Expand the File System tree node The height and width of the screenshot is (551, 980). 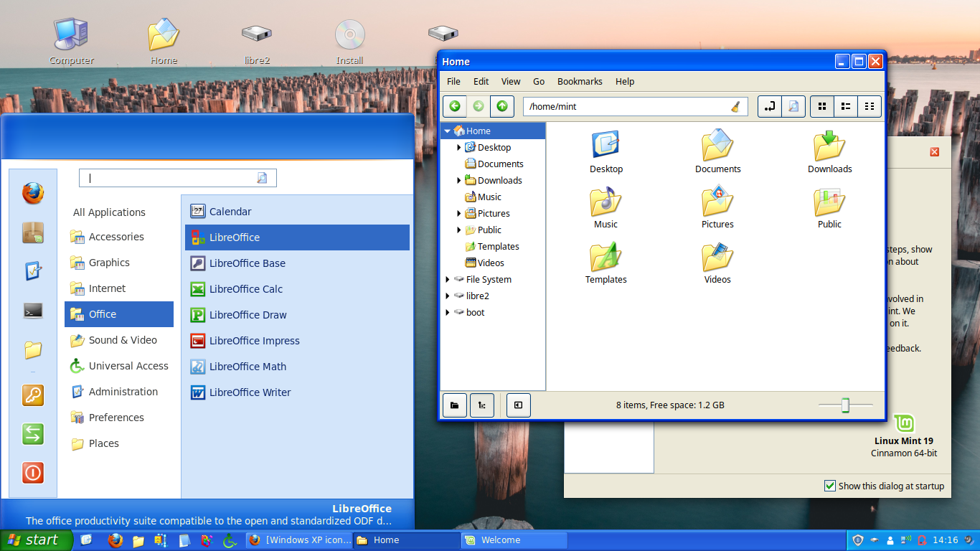pyautogui.click(x=448, y=279)
